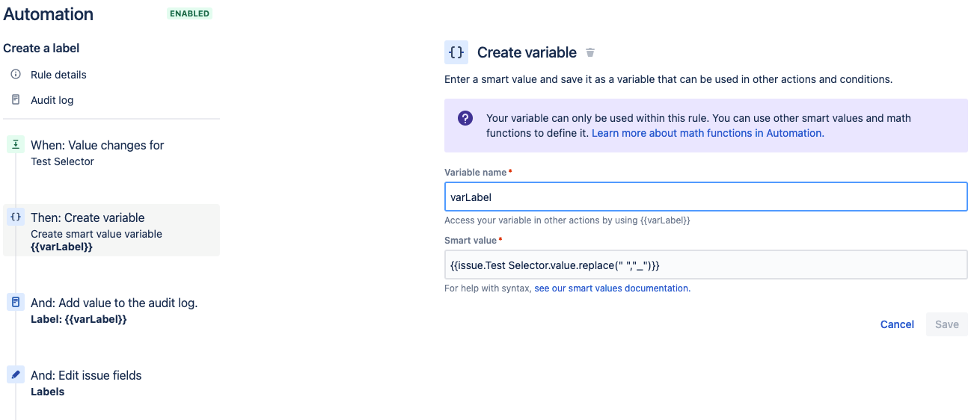Open smart values documentation link
This screenshot has width=980, height=420.
[612, 288]
